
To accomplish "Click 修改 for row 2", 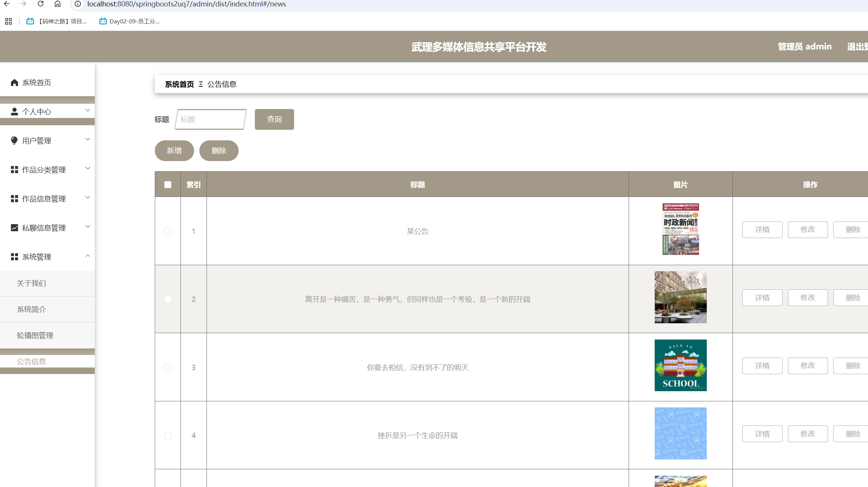I will tap(808, 298).
